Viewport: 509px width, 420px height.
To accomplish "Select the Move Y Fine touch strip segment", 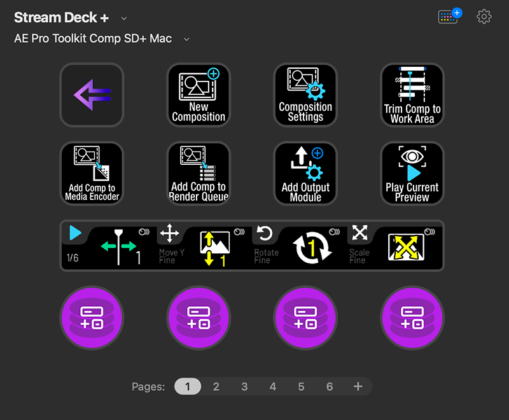I will coord(204,246).
